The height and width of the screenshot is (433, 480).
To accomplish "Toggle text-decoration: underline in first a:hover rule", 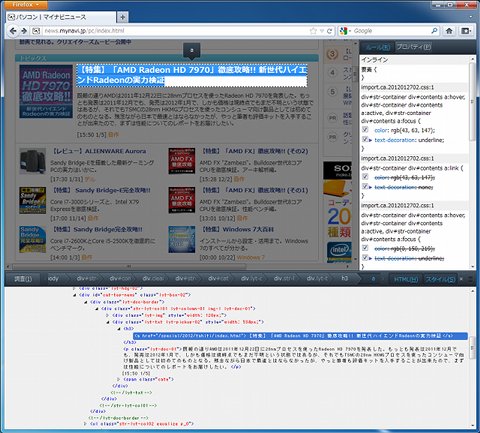I will click(365, 139).
